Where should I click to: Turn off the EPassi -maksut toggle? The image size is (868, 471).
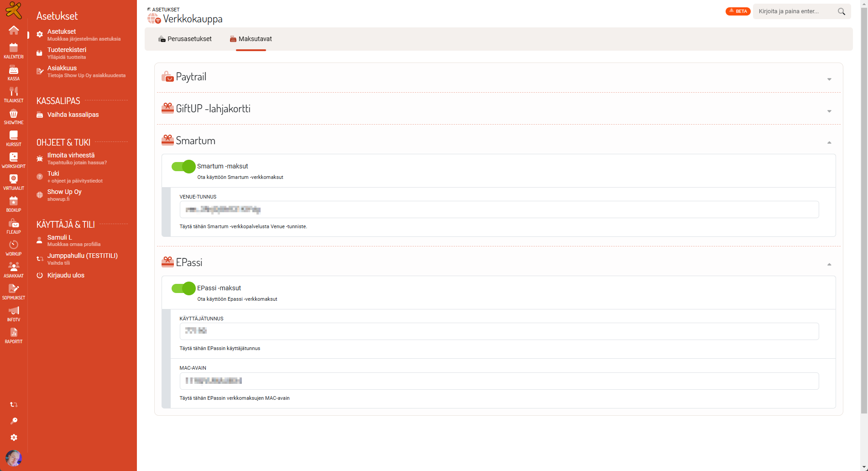pyautogui.click(x=183, y=288)
